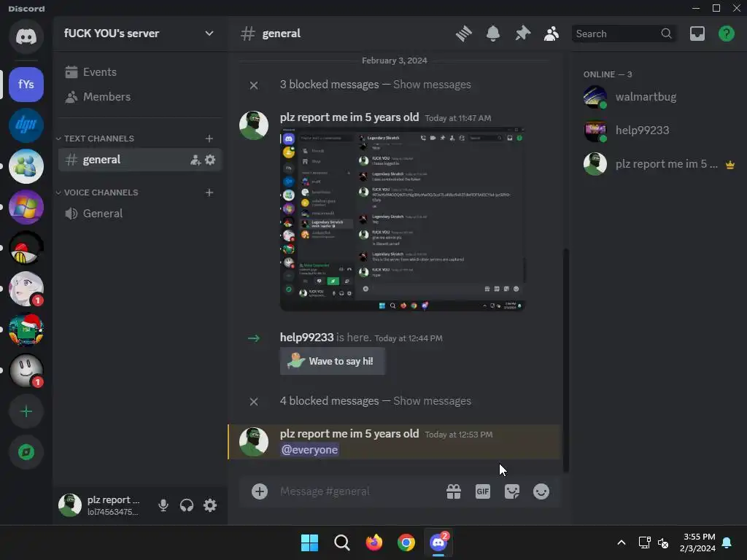Edit channel gear icon on general
The height and width of the screenshot is (560, 747).
click(x=210, y=160)
